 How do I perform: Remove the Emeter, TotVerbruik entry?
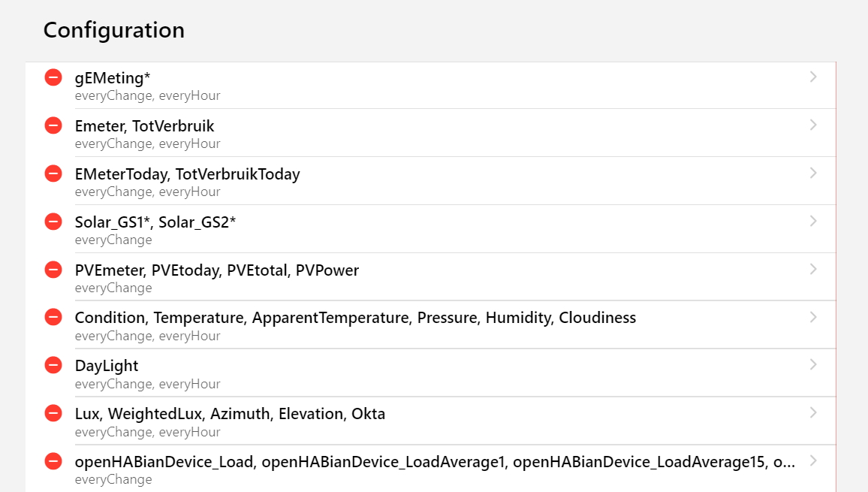click(x=53, y=125)
